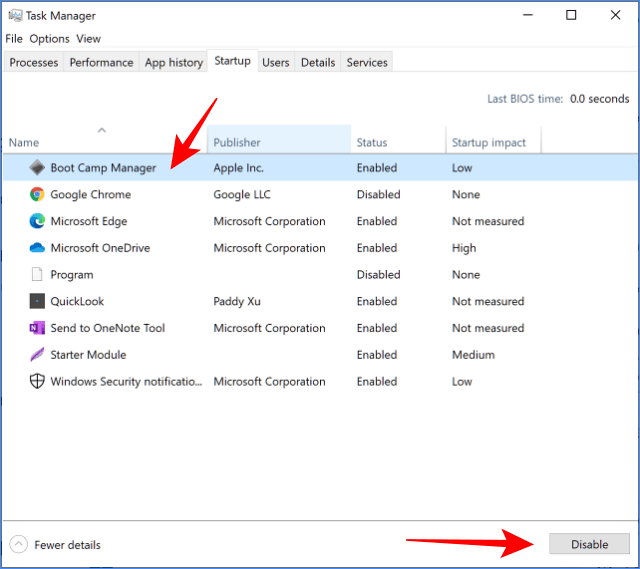The width and height of the screenshot is (640, 569).
Task: Click the blank Program file icon
Action: coord(37,274)
